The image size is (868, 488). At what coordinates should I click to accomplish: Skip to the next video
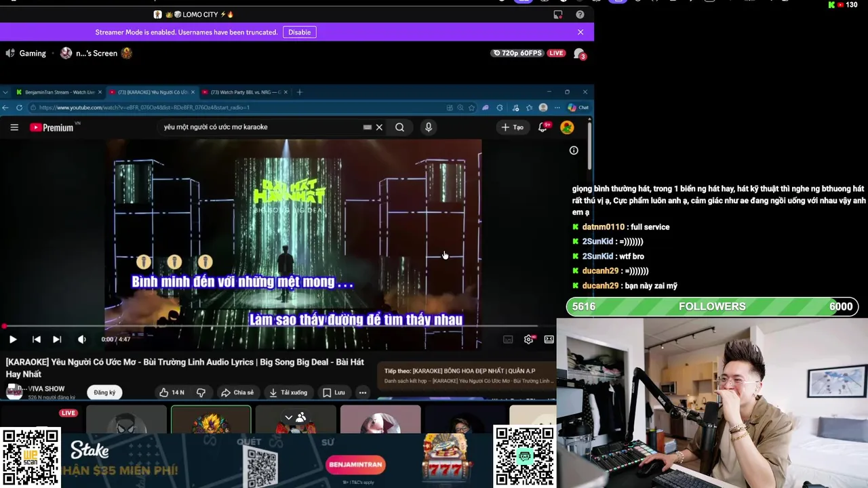click(57, 340)
